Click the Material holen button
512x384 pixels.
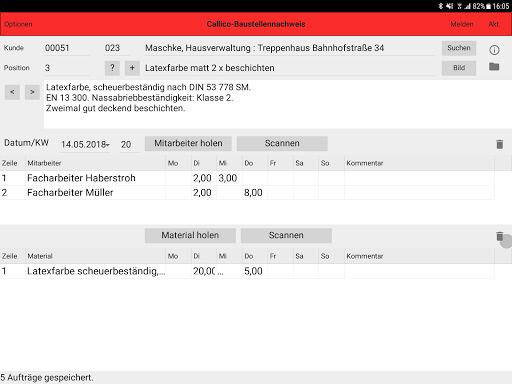tap(190, 235)
